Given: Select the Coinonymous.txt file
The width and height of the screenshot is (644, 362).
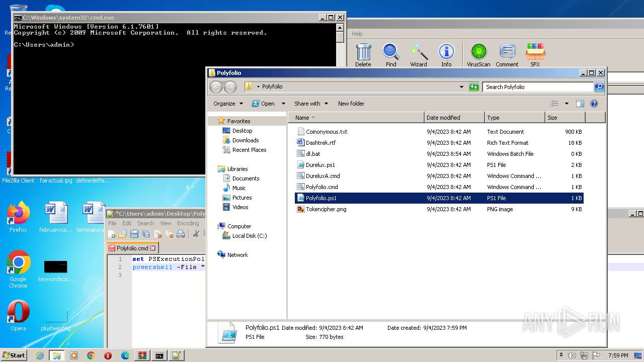Looking at the screenshot, I should coord(439,132).
